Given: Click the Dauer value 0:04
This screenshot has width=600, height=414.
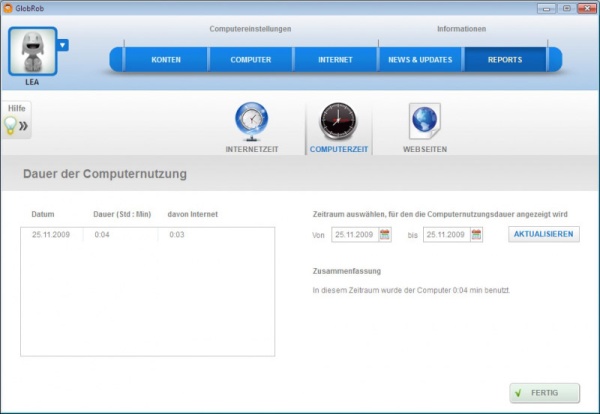Looking at the screenshot, I should click(102, 235).
